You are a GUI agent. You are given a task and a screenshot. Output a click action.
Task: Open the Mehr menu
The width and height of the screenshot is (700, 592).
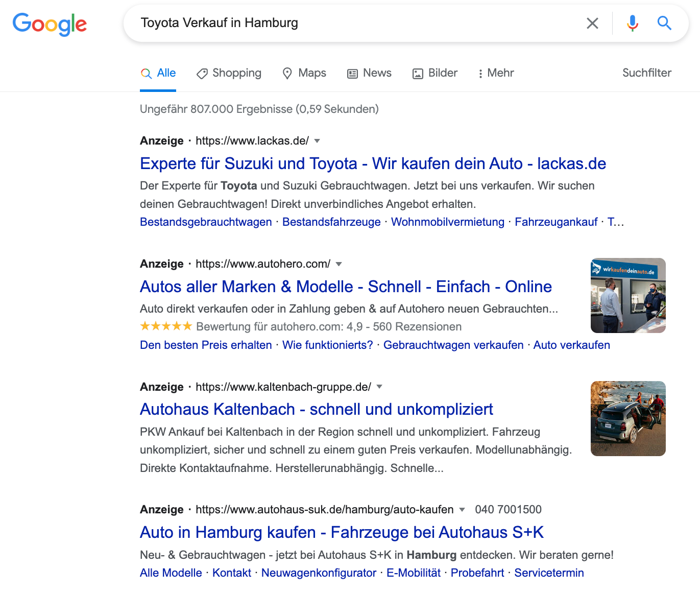click(x=495, y=73)
